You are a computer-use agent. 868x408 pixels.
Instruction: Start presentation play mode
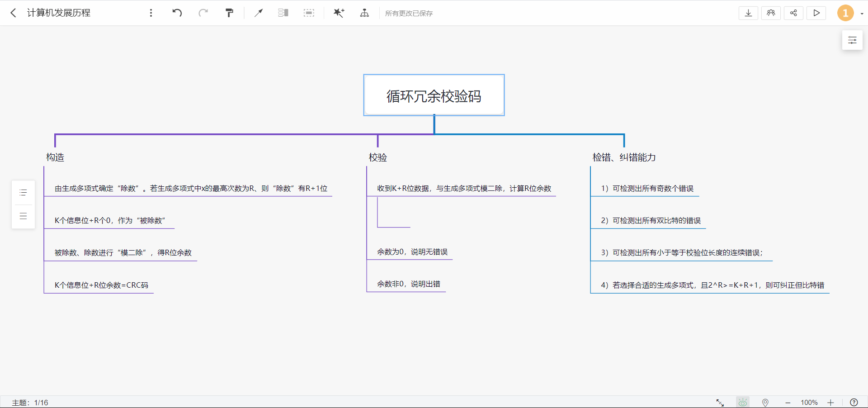pyautogui.click(x=816, y=13)
